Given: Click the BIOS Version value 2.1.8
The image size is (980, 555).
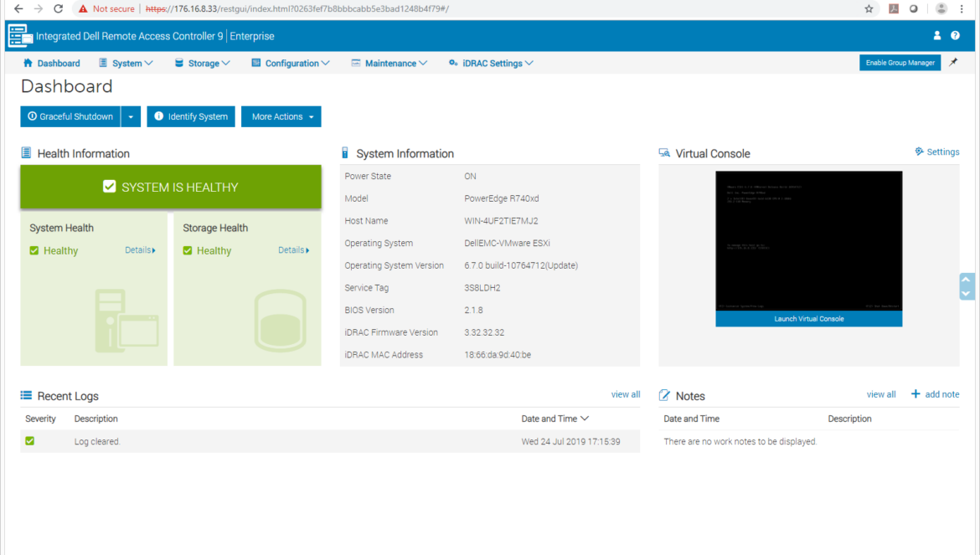Looking at the screenshot, I should 473,311.
